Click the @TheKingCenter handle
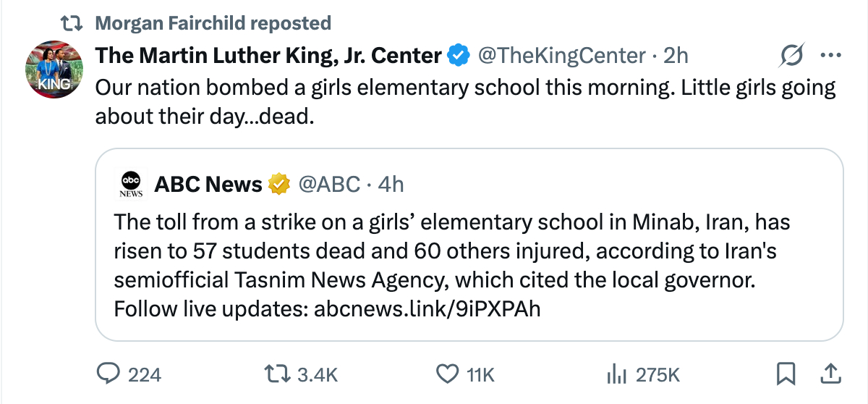Screen dimensions: 868x404 click(x=561, y=55)
